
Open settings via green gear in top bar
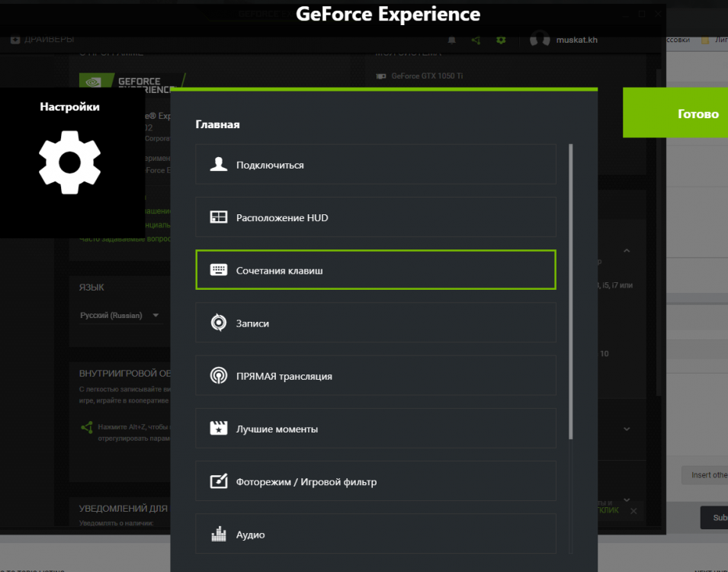tap(501, 40)
